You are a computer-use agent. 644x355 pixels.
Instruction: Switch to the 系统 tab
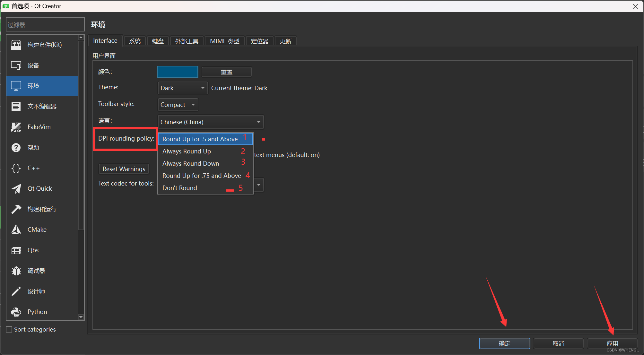[135, 41]
